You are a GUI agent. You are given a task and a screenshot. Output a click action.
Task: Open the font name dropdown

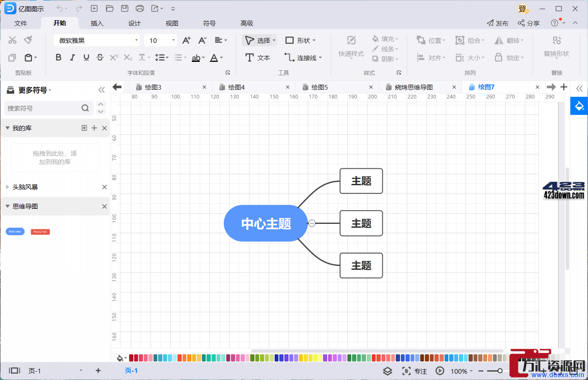(136, 40)
